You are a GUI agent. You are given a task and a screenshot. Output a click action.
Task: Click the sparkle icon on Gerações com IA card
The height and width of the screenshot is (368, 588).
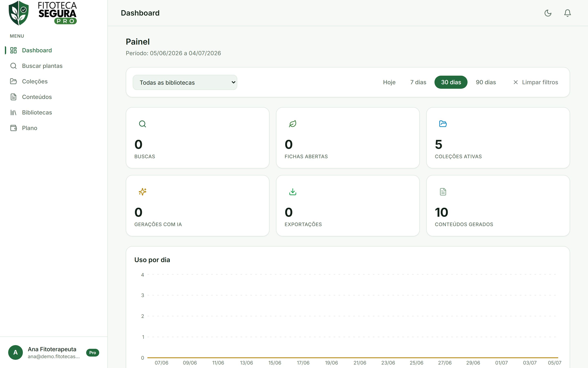click(x=142, y=192)
